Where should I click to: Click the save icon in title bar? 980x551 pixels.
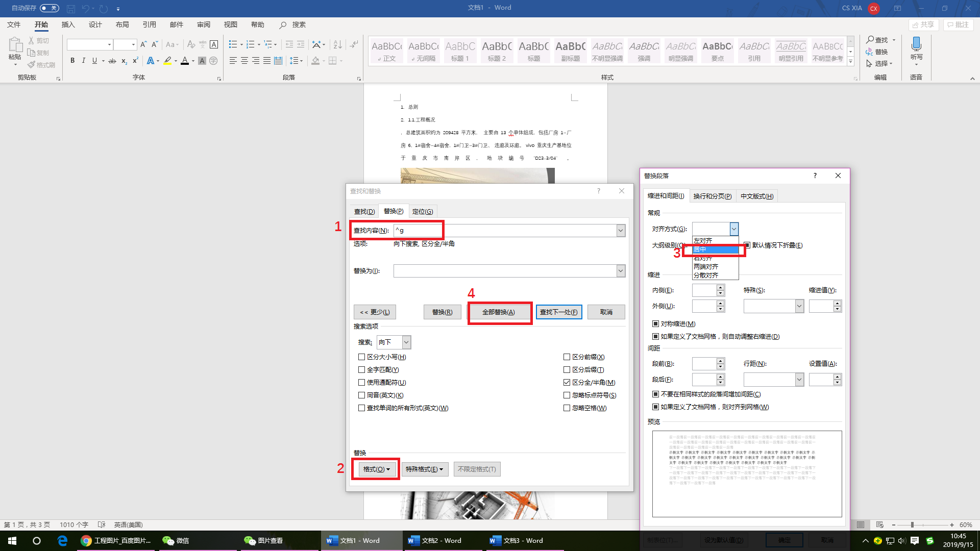point(71,9)
